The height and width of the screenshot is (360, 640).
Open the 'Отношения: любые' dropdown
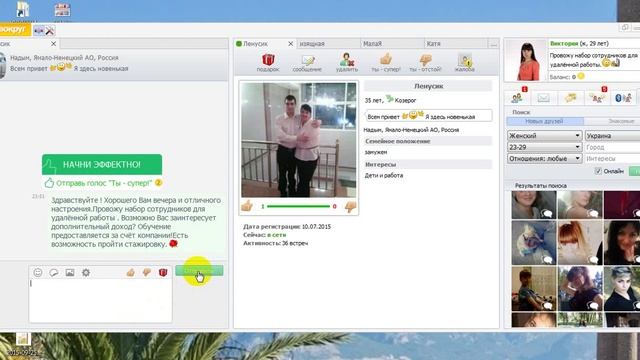coord(544,158)
